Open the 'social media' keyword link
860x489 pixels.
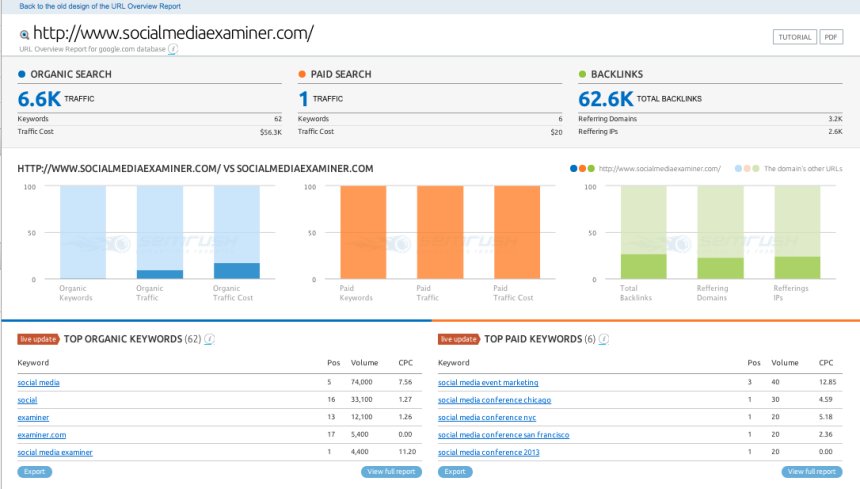[x=38, y=383]
